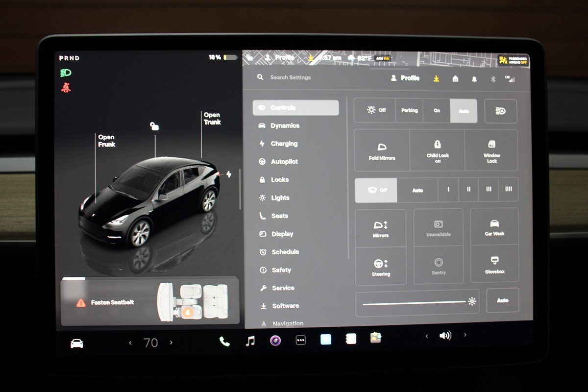
Task: Tap the Bluetooth icon in settings header
Action: tap(493, 79)
